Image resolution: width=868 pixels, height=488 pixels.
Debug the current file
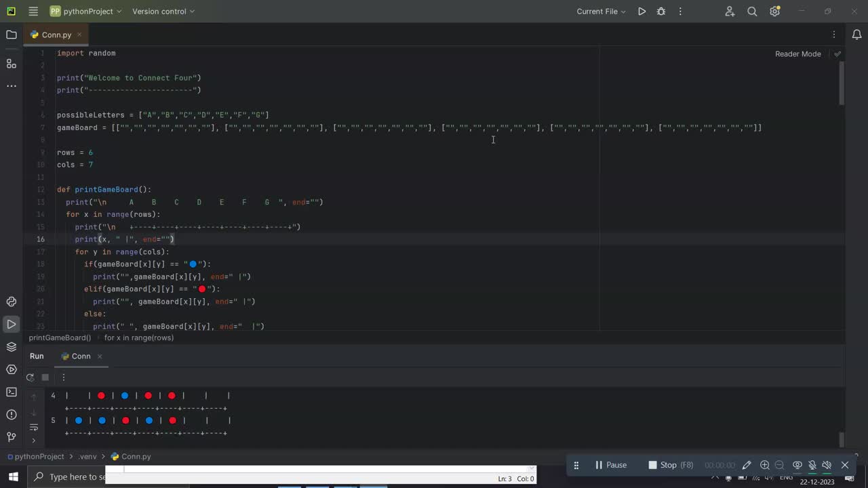[661, 12]
